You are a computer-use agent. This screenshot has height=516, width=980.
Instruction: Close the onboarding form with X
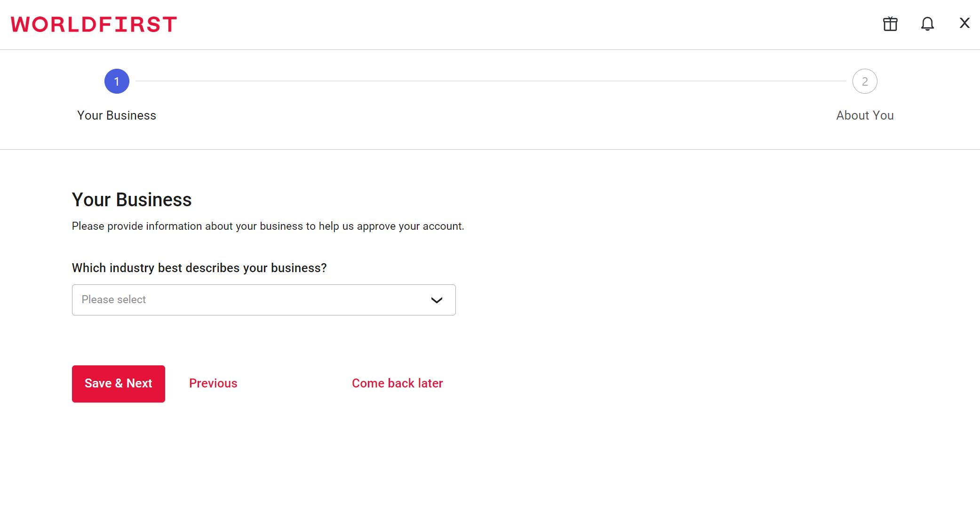964,23
